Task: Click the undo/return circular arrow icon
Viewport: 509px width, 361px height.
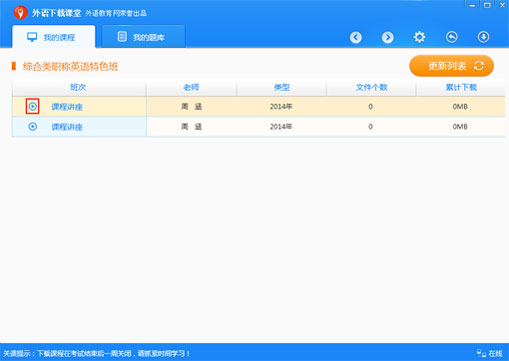Action: click(452, 37)
